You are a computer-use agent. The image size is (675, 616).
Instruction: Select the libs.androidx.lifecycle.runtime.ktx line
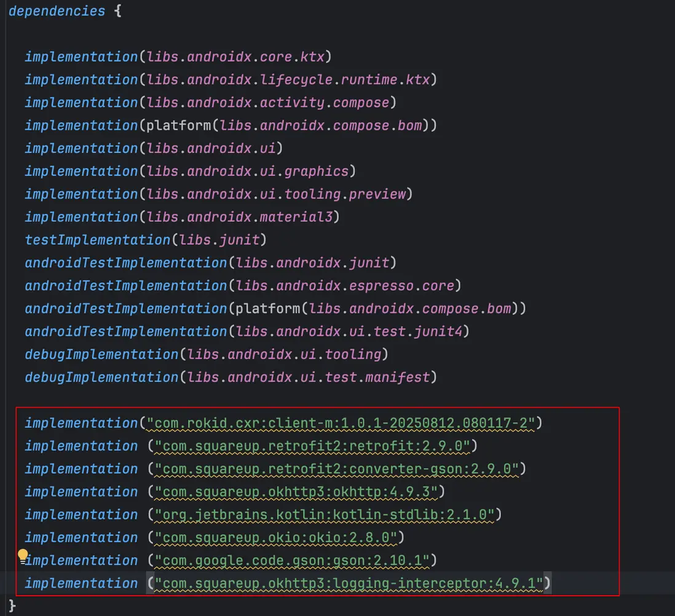click(x=231, y=80)
